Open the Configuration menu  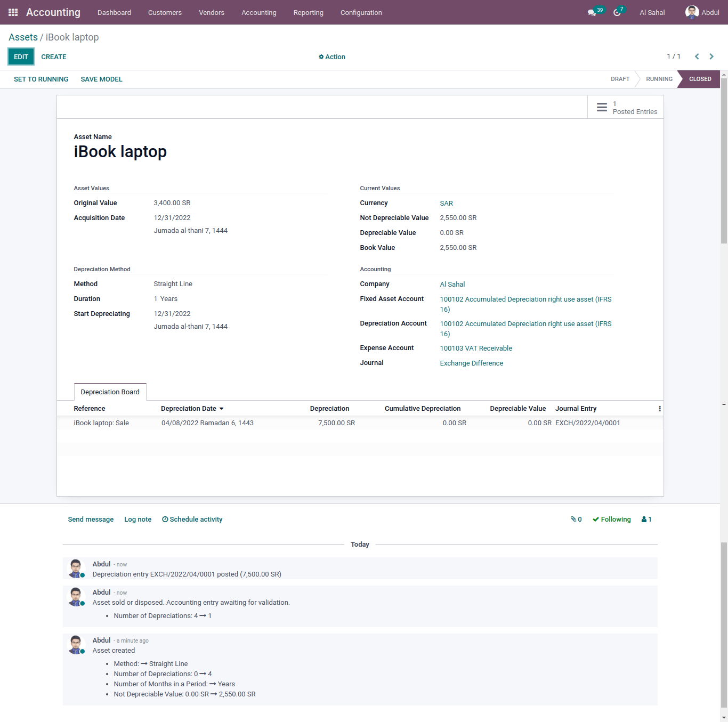coord(361,12)
